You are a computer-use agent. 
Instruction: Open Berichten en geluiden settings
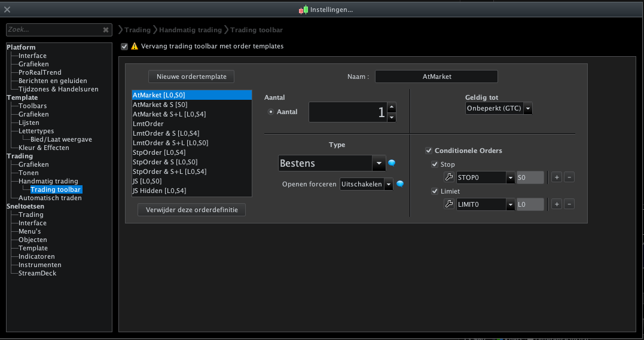[x=53, y=81]
